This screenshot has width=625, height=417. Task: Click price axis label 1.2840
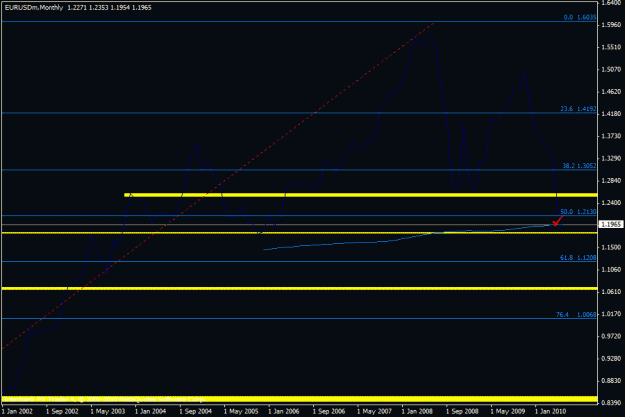pos(611,181)
